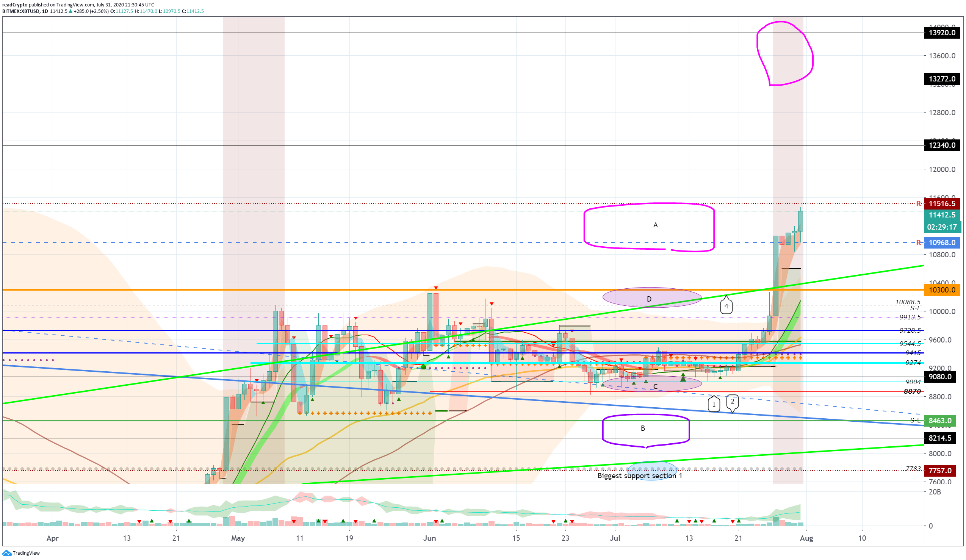Viewport: 966px width, 560px height.
Task: Click the orange 10300.0 price label
Action: [x=942, y=290]
